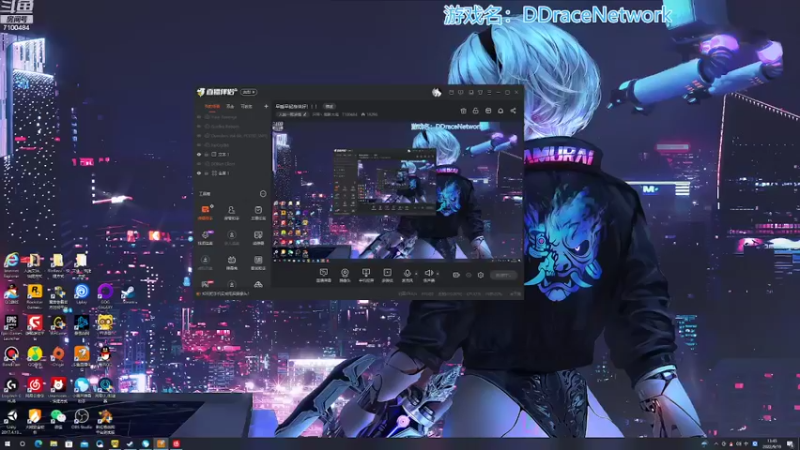Collapse the toolbox panel with the round button
The width and height of the screenshot is (800, 450).
click(x=263, y=194)
